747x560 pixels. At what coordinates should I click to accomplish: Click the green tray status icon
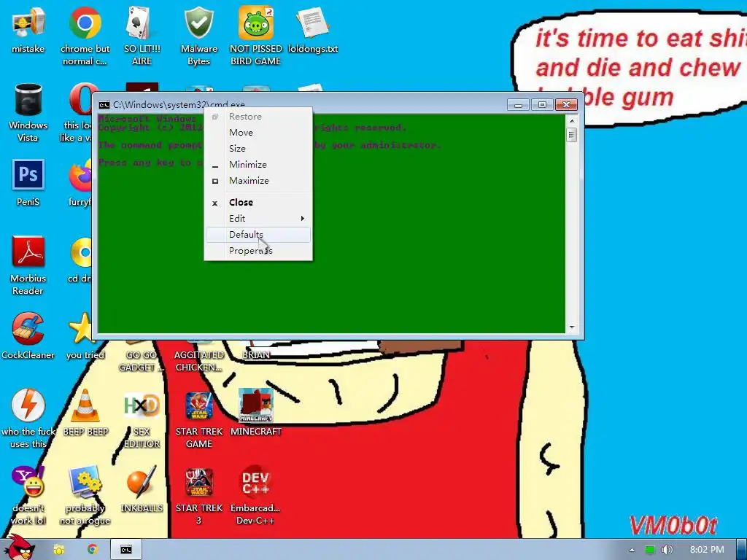tap(649, 550)
